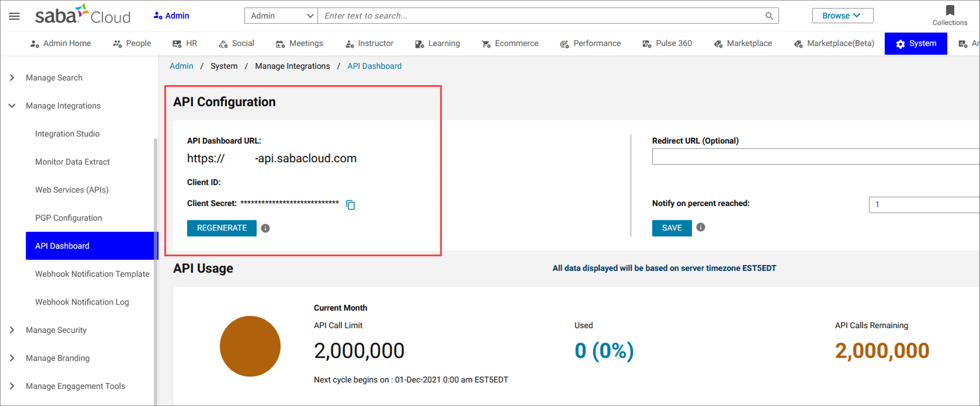Click the Marketplace tab icon

click(718, 44)
